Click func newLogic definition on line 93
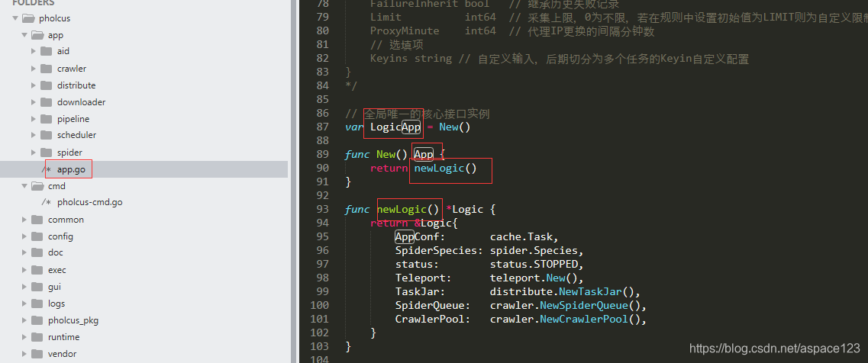Image resolution: width=868 pixels, height=363 pixels. coord(408,210)
